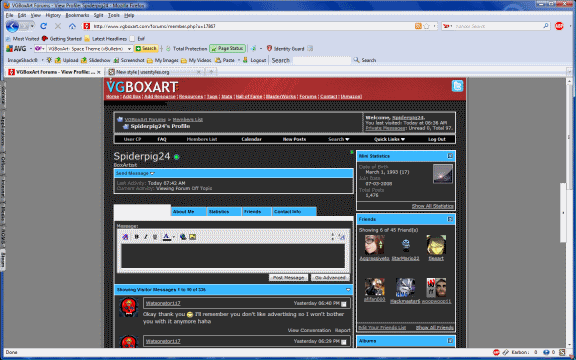Viewport: 576px width, 360px height.
Task: Click the search magnifier in Yahoo search box
Action: pos(546,26)
